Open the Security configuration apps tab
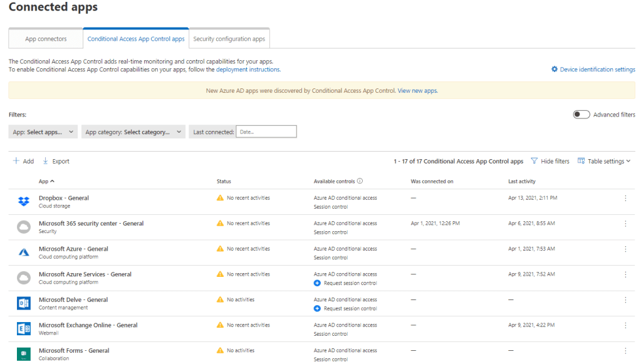The width and height of the screenshot is (641, 364). pos(229,39)
